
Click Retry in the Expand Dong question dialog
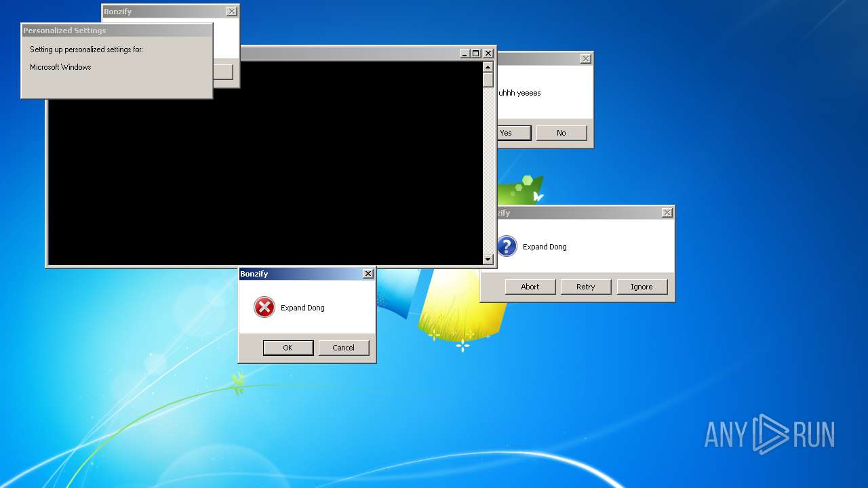coord(586,287)
